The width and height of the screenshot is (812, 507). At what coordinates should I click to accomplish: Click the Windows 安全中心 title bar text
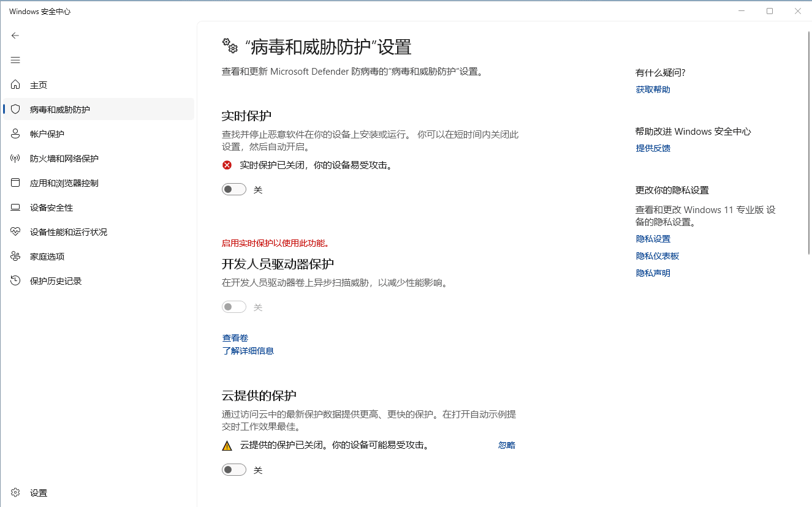pos(40,11)
